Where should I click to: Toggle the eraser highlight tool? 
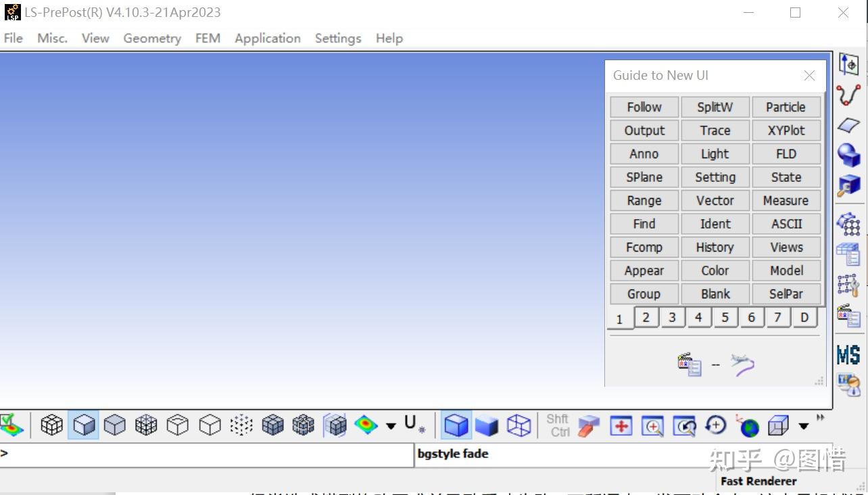coord(587,426)
